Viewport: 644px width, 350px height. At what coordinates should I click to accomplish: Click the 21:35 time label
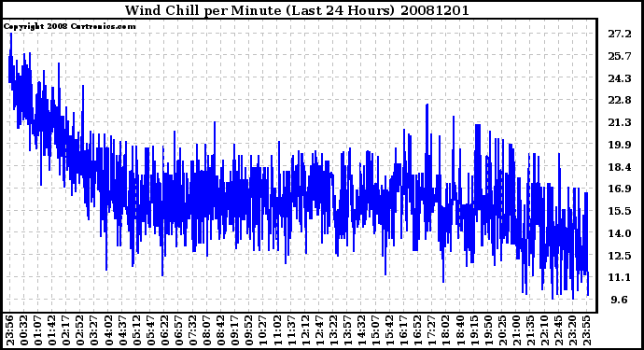[x=529, y=330]
